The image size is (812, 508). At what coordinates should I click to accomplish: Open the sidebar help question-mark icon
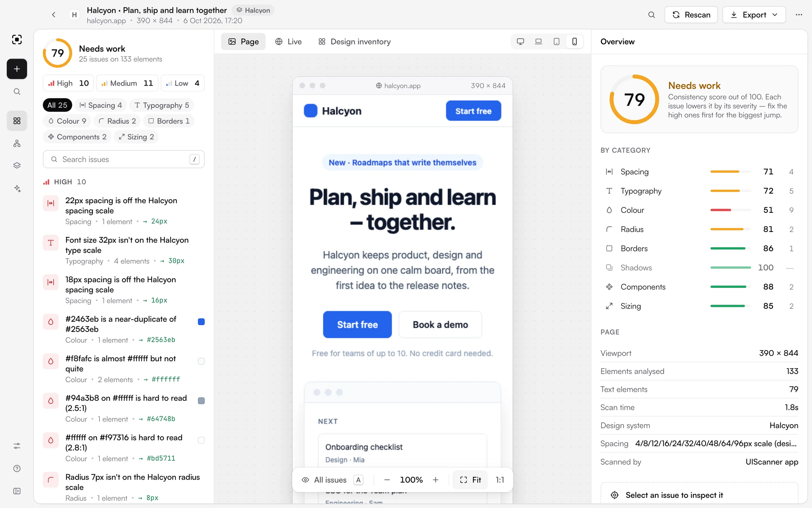17,468
